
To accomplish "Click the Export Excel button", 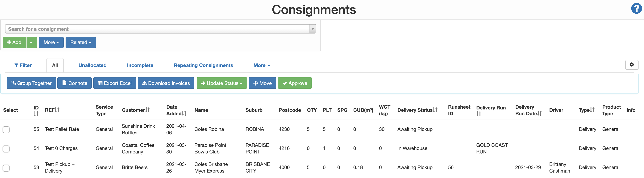I will [115, 83].
